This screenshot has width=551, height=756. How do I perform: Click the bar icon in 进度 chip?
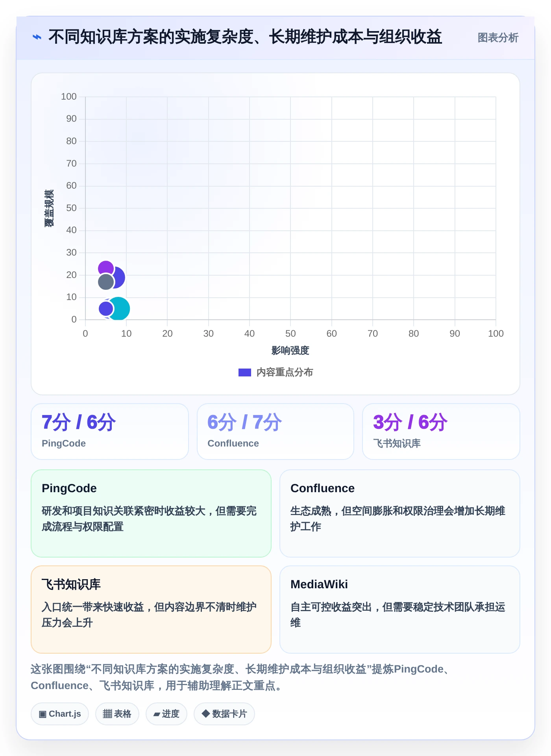tap(157, 714)
